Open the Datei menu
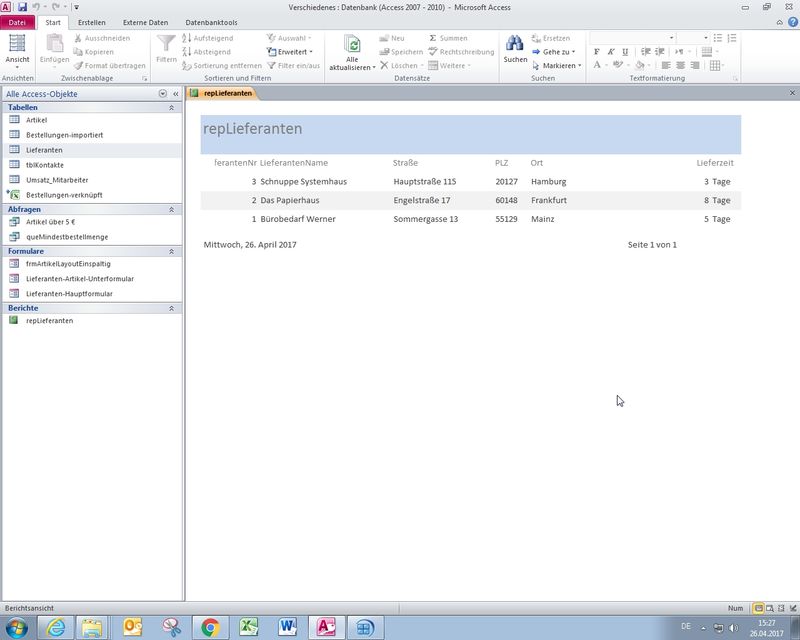This screenshot has height=640, width=800. point(18,22)
